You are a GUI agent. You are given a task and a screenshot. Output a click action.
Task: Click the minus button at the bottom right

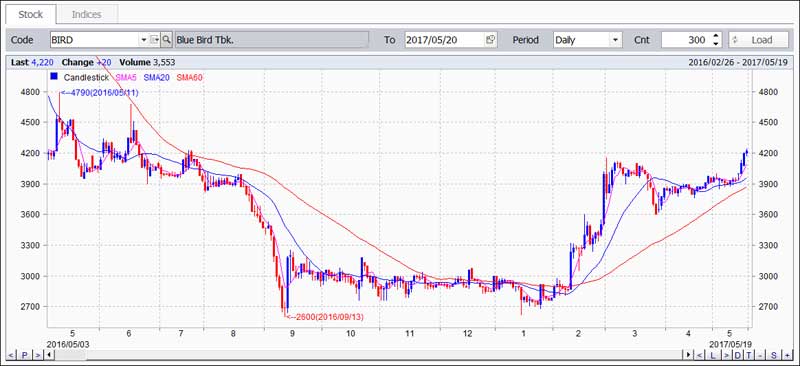pyautogui.click(x=760, y=355)
